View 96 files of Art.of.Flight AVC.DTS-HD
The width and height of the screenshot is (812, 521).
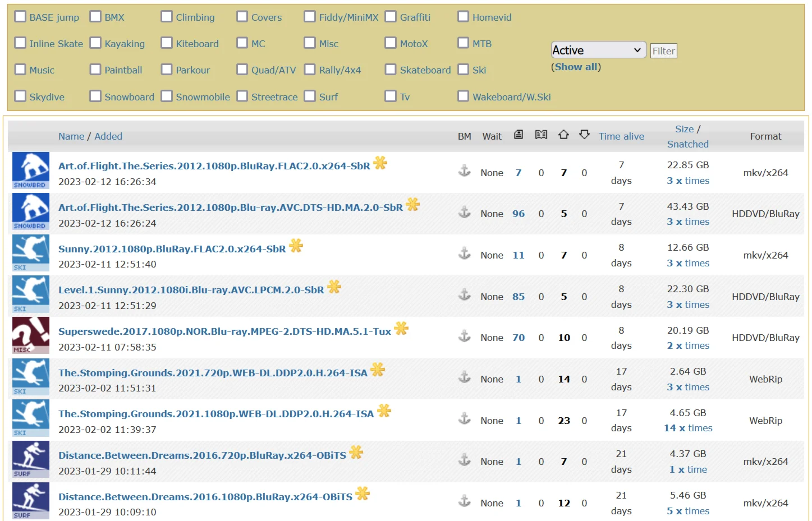click(519, 214)
